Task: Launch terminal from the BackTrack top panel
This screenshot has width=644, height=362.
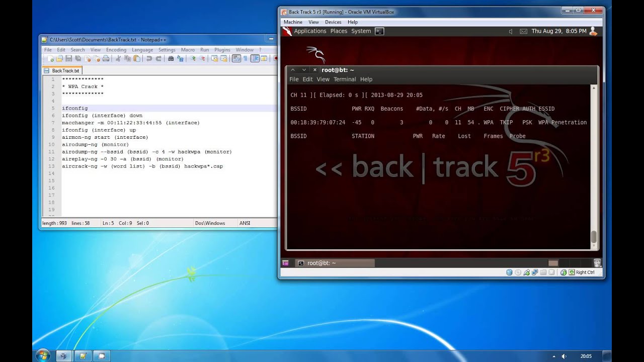Action: [379, 31]
